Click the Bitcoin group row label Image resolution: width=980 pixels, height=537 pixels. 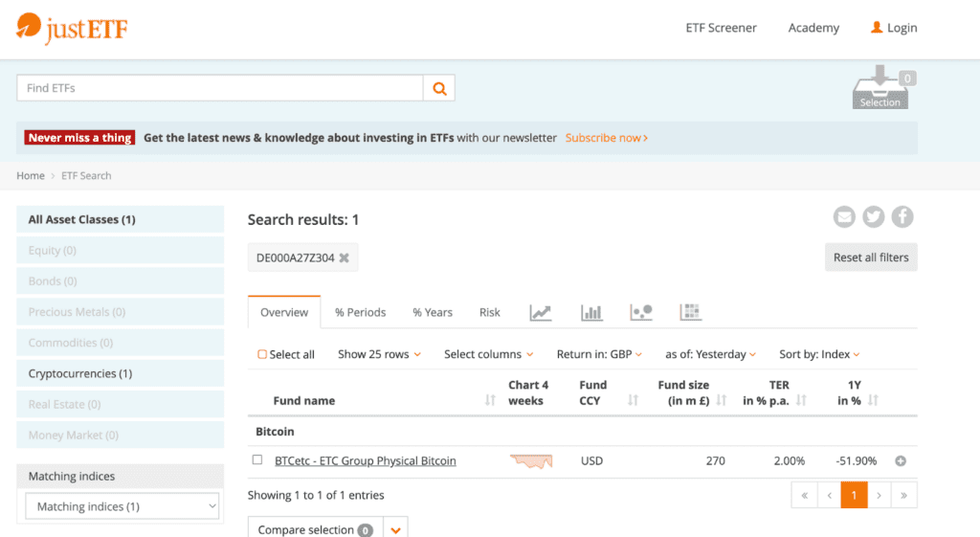tap(275, 432)
